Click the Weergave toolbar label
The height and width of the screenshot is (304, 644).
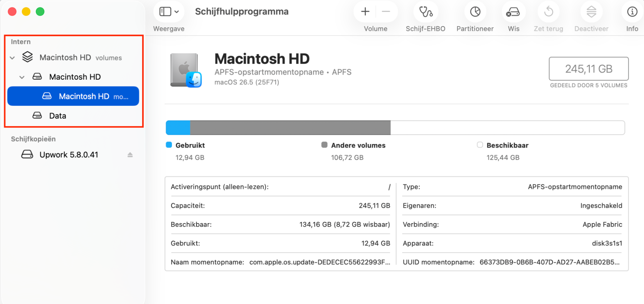(169, 29)
